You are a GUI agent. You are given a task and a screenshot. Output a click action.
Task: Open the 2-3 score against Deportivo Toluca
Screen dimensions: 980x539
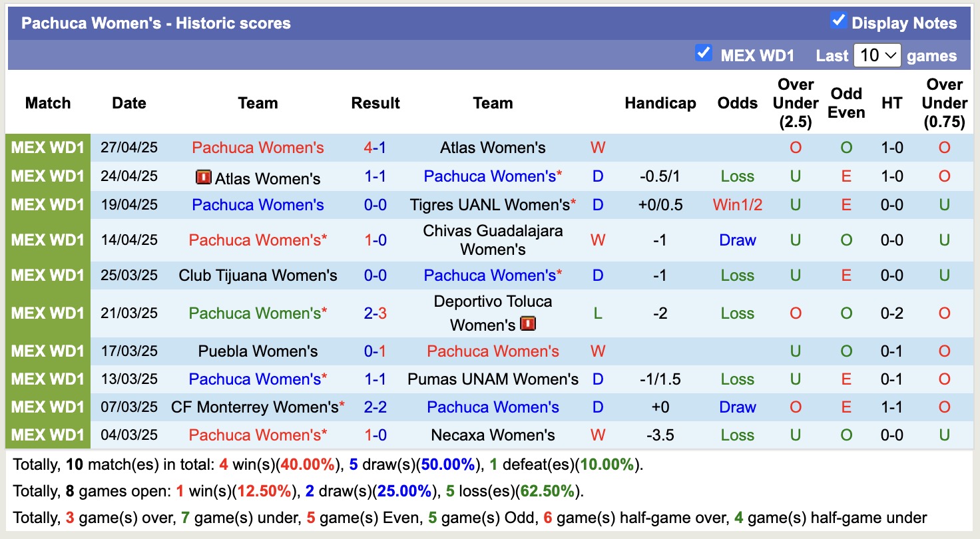click(375, 313)
